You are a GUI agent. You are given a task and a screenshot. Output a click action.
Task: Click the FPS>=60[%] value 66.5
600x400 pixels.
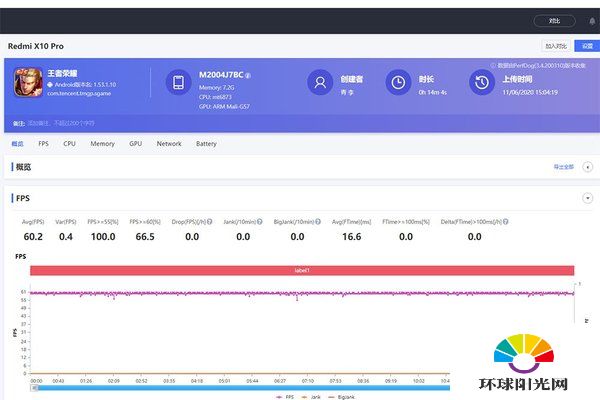[145, 237]
